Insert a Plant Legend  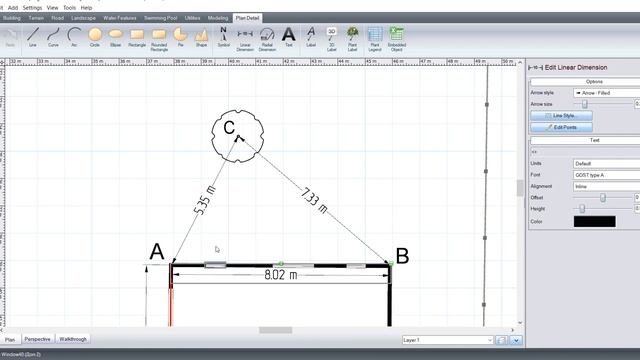tap(375, 39)
